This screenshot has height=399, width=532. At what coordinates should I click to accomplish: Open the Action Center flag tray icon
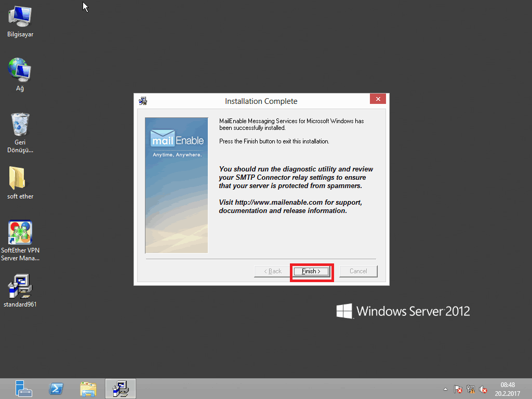click(x=458, y=389)
